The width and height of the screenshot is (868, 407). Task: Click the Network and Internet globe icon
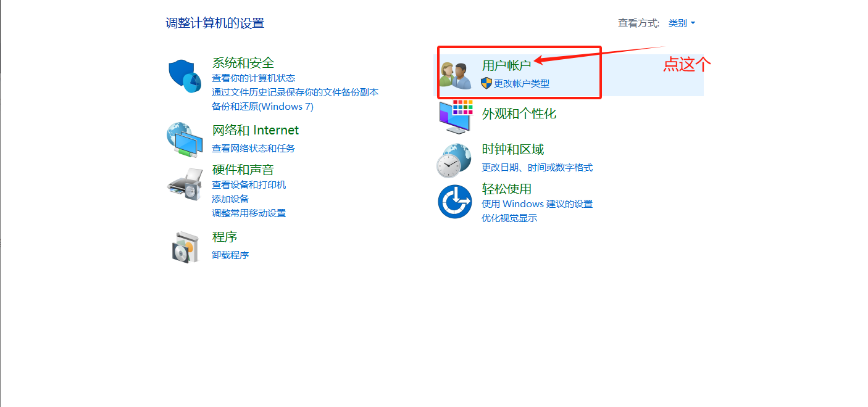(184, 139)
